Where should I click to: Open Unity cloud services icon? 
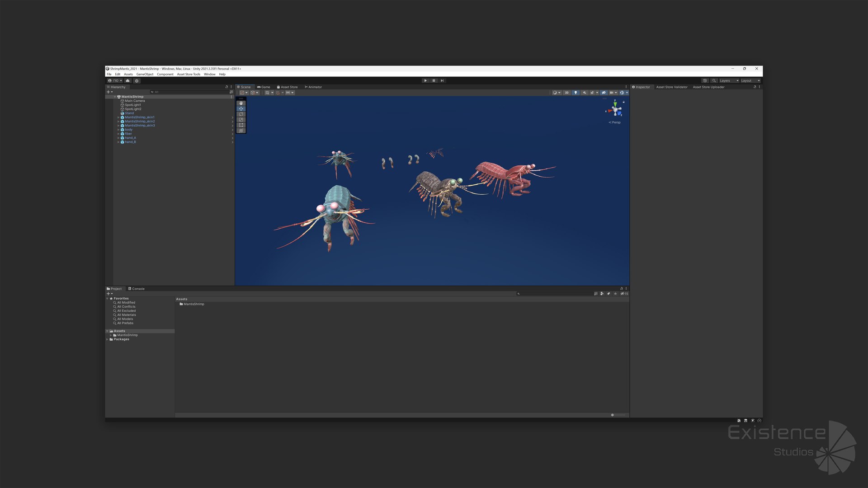pyautogui.click(x=128, y=81)
